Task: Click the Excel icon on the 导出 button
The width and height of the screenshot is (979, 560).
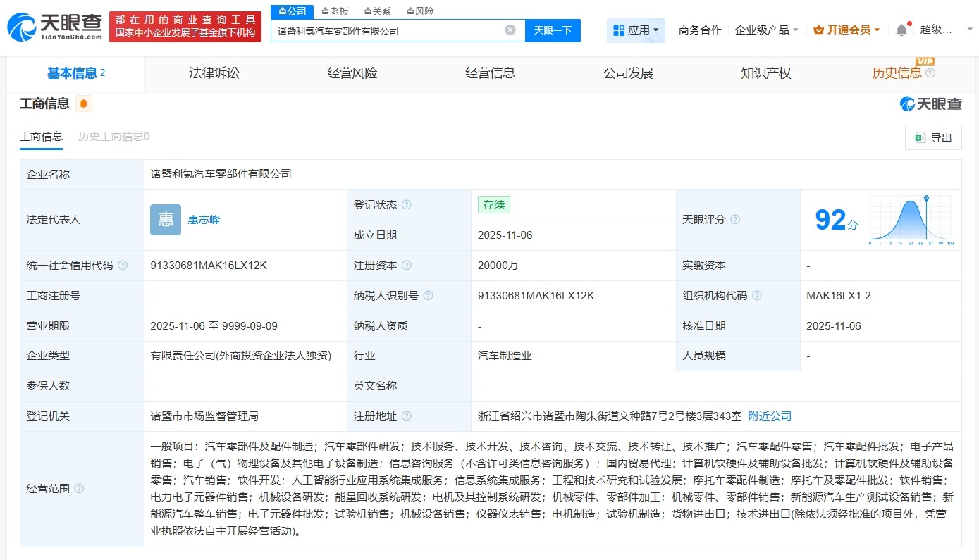Action: pos(920,137)
